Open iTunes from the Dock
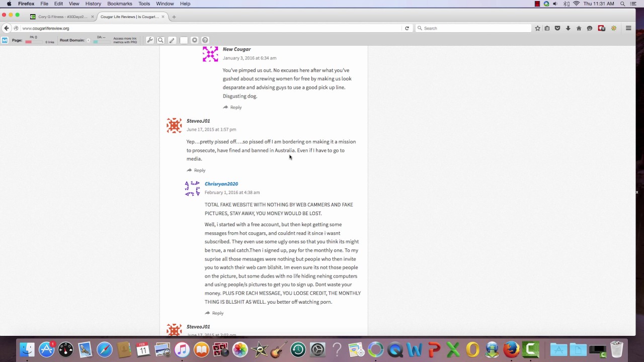This screenshot has width=644, height=362. (182, 349)
